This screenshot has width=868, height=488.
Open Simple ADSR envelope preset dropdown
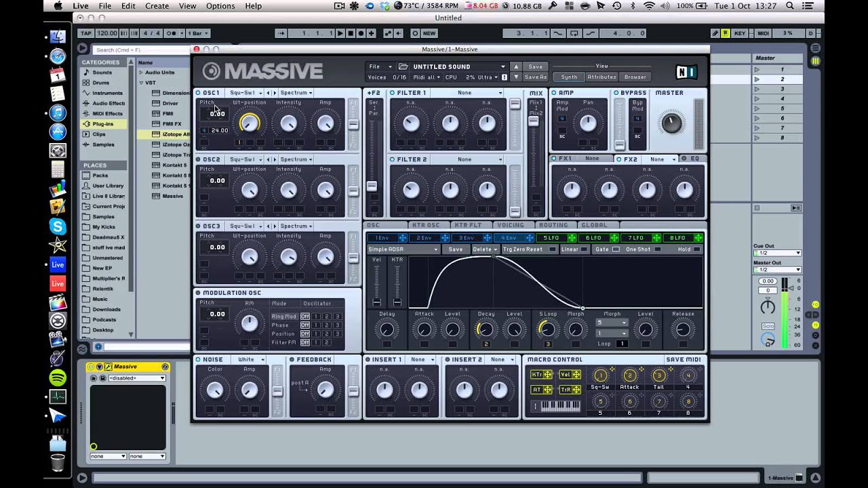click(403, 249)
